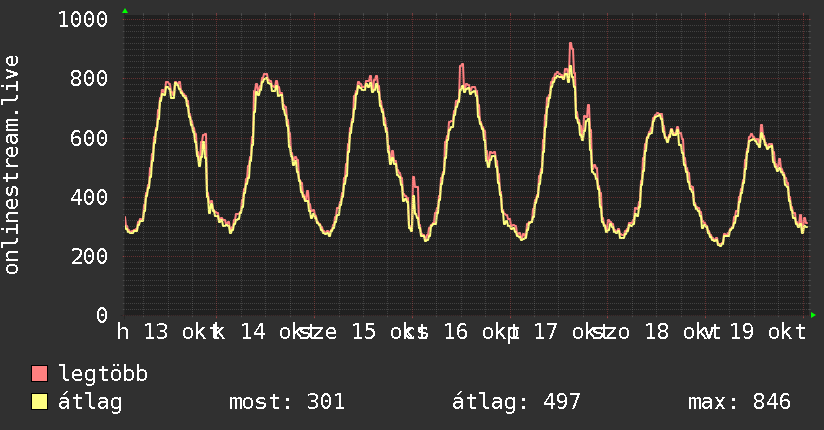This screenshot has width=824, height=430.
Task: Click the 'sze 15 okt' date label
Action: coord(361,332)
